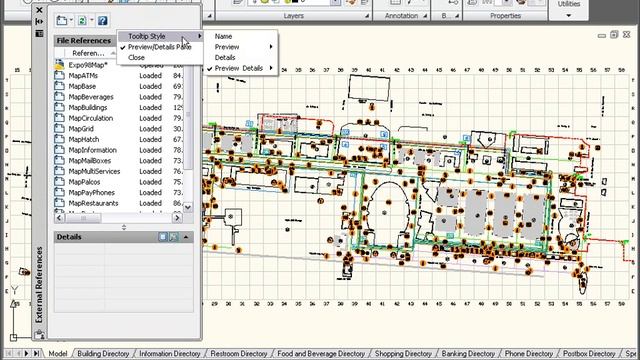Switch to Shopping Directory layout tab
This screenshot has height=360, width=640.
403,353
